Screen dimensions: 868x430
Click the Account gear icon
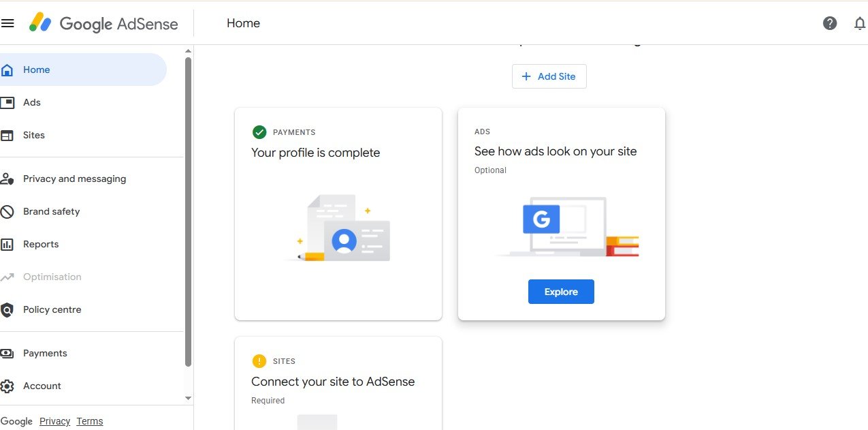(x=7, y=386)
